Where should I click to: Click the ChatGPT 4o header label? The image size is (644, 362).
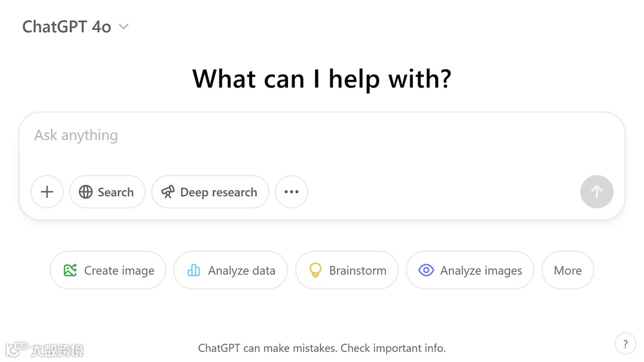coord(66,26)
